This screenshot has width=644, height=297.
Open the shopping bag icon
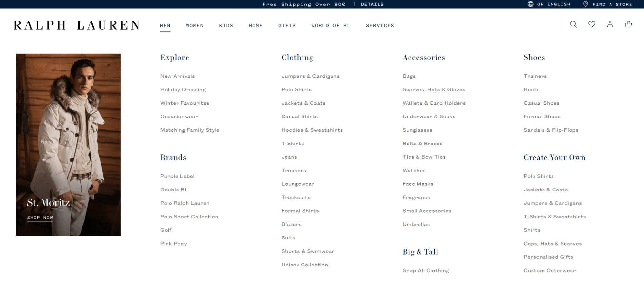tap(628, 24)
